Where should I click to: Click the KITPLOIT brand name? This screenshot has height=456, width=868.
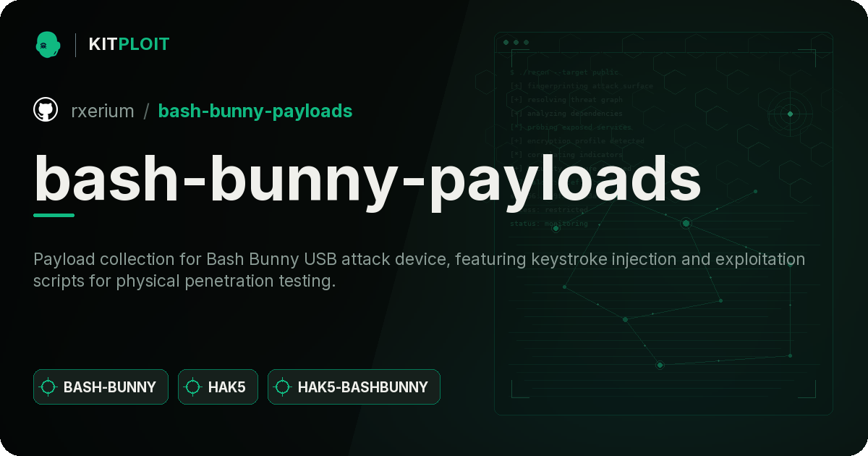(129, 44)
